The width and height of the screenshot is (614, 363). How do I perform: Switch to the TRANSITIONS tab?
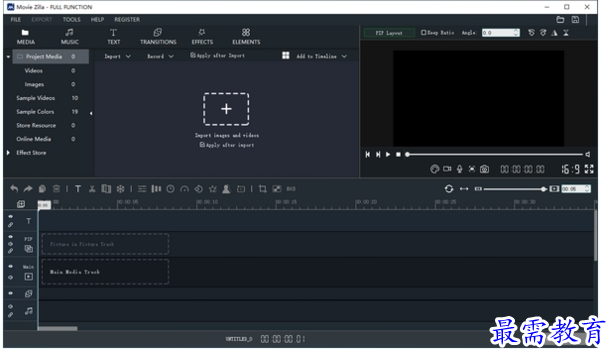[158, 37]
